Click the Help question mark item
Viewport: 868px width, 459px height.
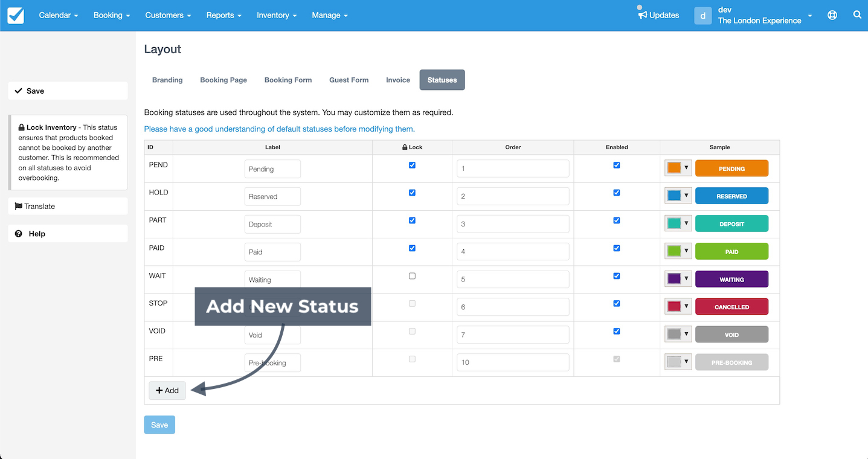68,234
